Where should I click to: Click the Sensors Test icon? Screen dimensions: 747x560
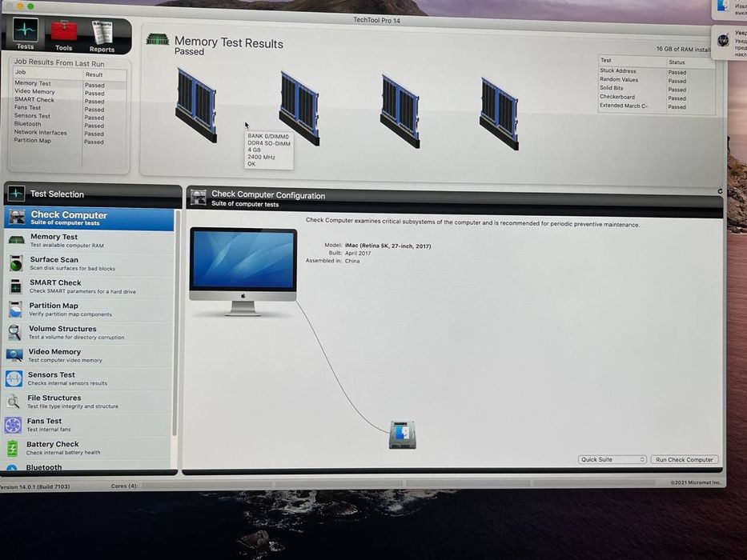pos(14,378)
